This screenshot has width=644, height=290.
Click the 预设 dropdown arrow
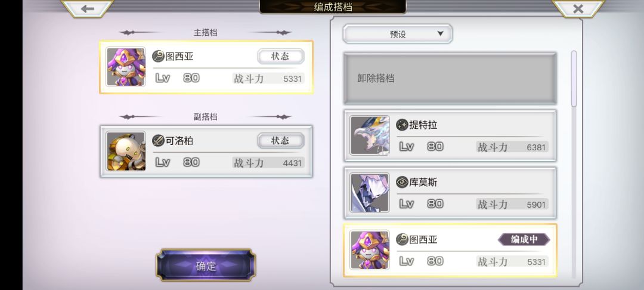coord(440,33)
